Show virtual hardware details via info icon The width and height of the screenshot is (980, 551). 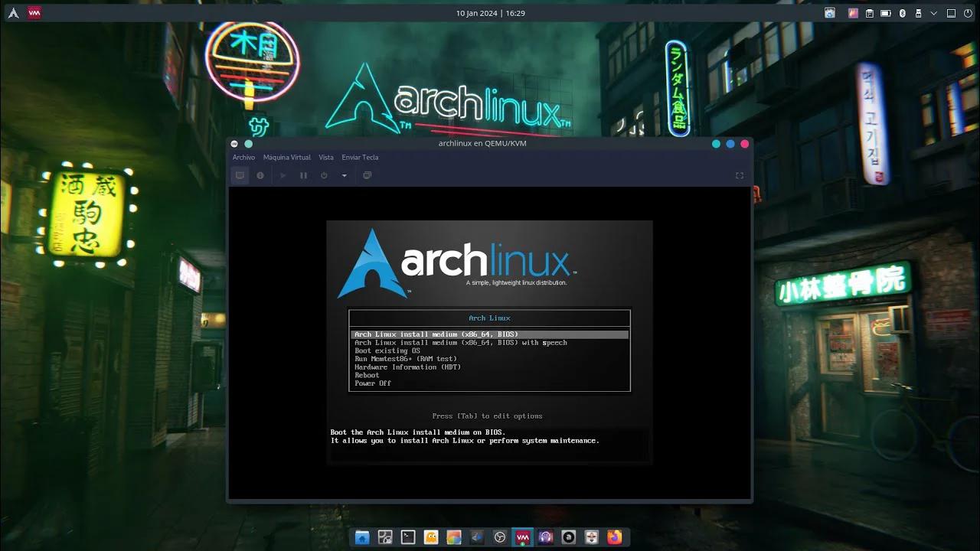click(x=260, y=175)
